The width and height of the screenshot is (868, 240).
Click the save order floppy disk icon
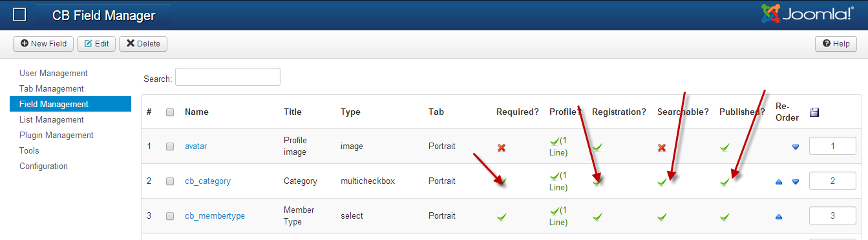[814, 112]
